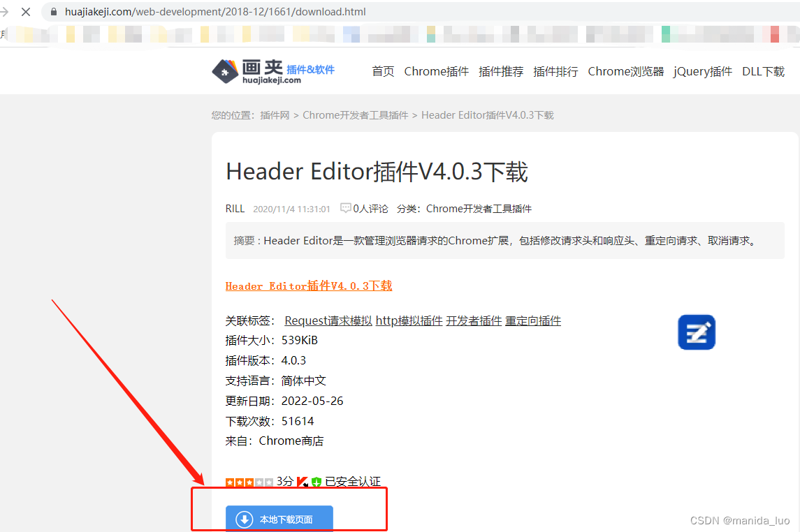The width and height of the screenshot is (800, 532).
Task: Click the Kaspersky verification icon
Action: pyautogui.click(x=303, y=482)
